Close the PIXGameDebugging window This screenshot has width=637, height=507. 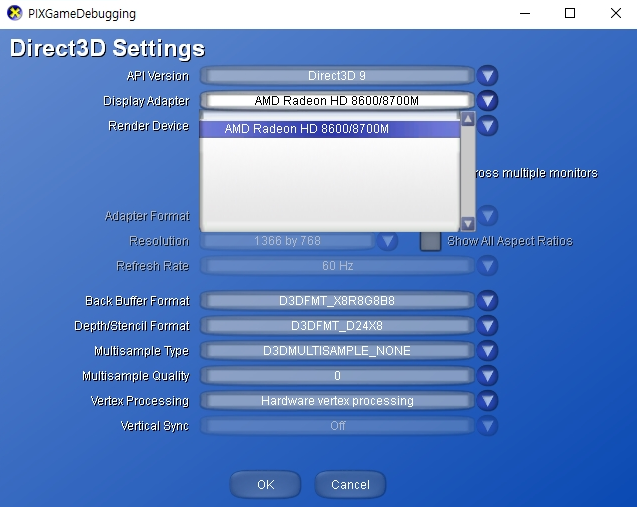(x=616, y=13)
